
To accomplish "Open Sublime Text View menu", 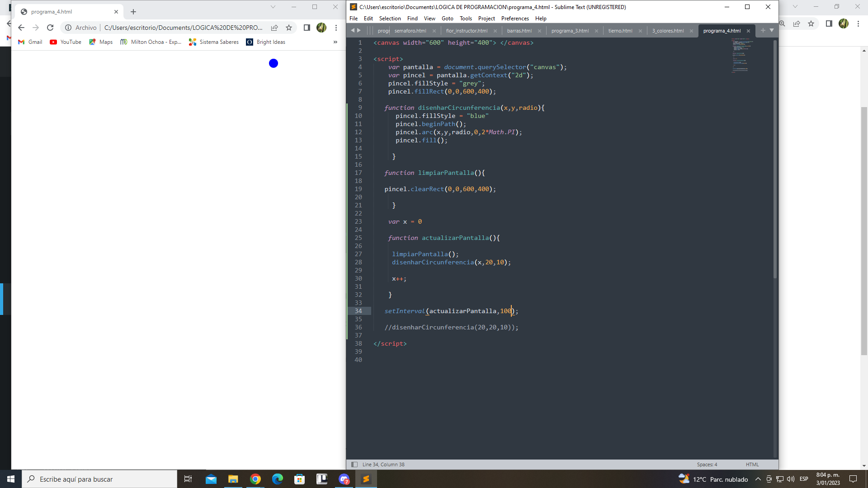I will tap(429, 19).
